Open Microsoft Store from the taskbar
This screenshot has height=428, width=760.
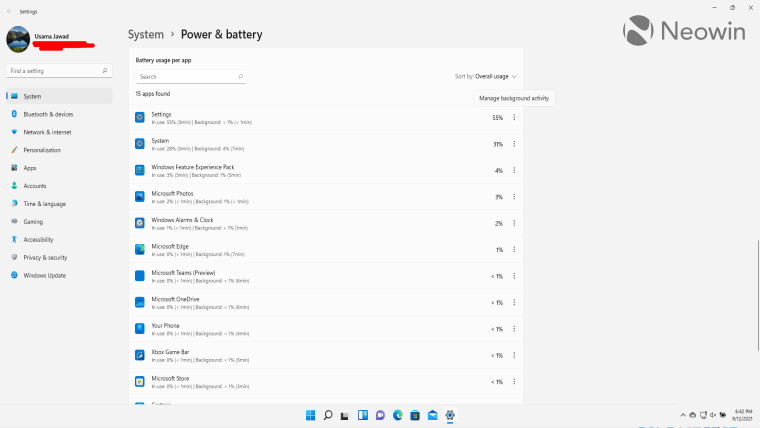pyautogui.click(x=415, y=415)
